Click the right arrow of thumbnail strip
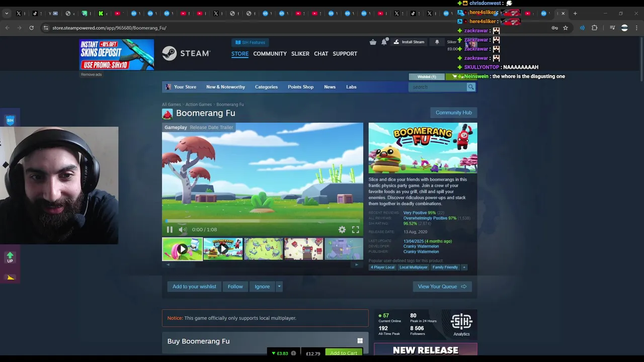The height and width of the screenshot is (362, 644). point(357,264)
